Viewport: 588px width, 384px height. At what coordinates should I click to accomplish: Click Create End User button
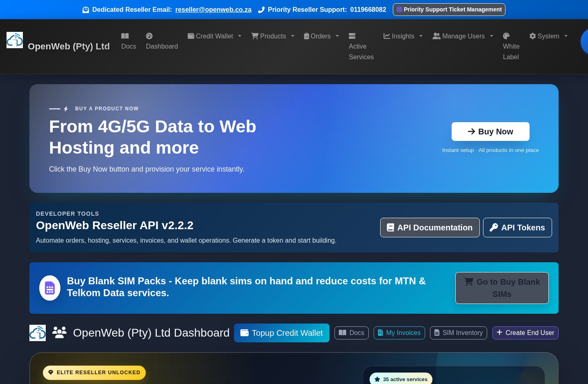click(x=526, y=333)
